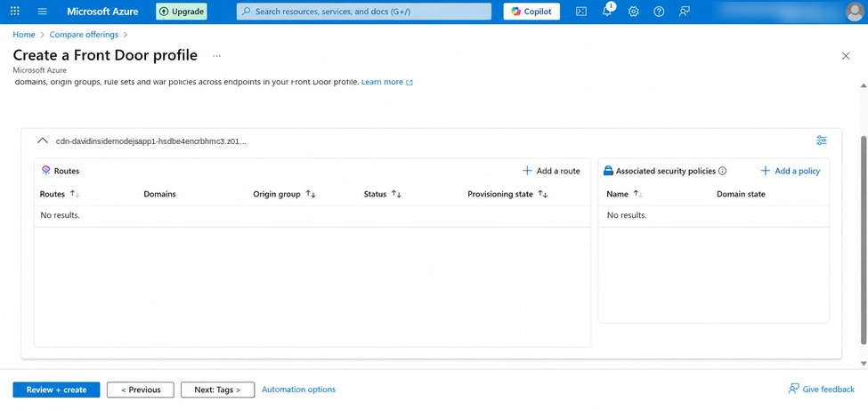This screenshot has width=868, height=410.
Task: Click the endpoint name cdn-davidinsidernodejsapp1 text
Action: pos(151,141)
